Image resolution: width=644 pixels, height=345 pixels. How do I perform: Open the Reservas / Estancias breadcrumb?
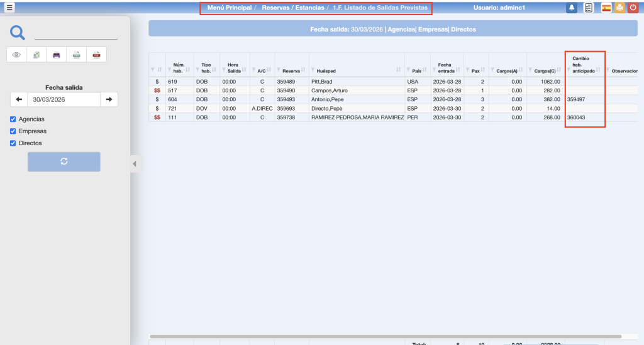click(293, 8)
